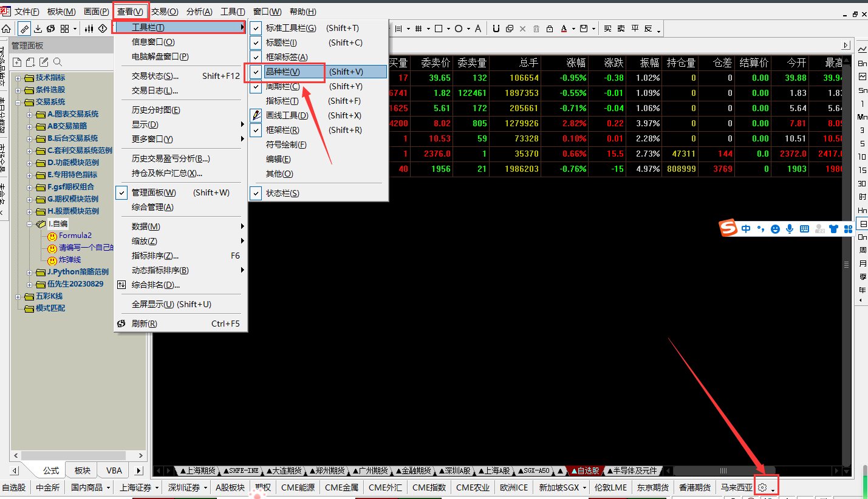
Task: Expand the AB交易策略 tree folder
Action: 30,126
